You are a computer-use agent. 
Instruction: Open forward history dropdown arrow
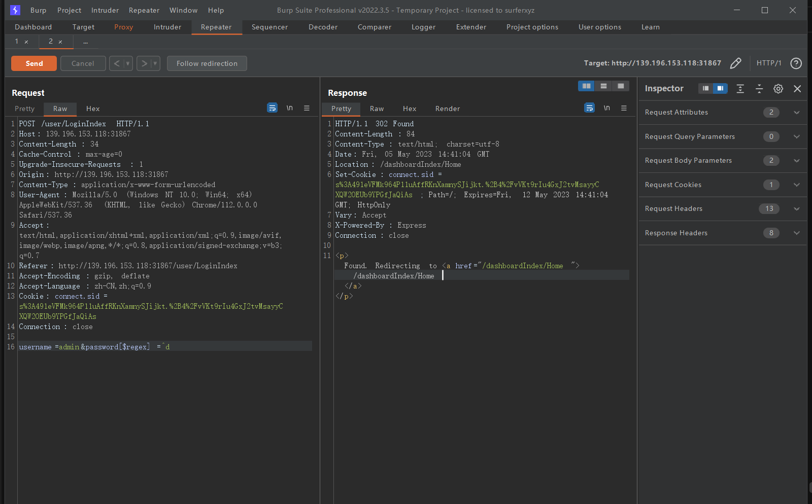point(155,63)
